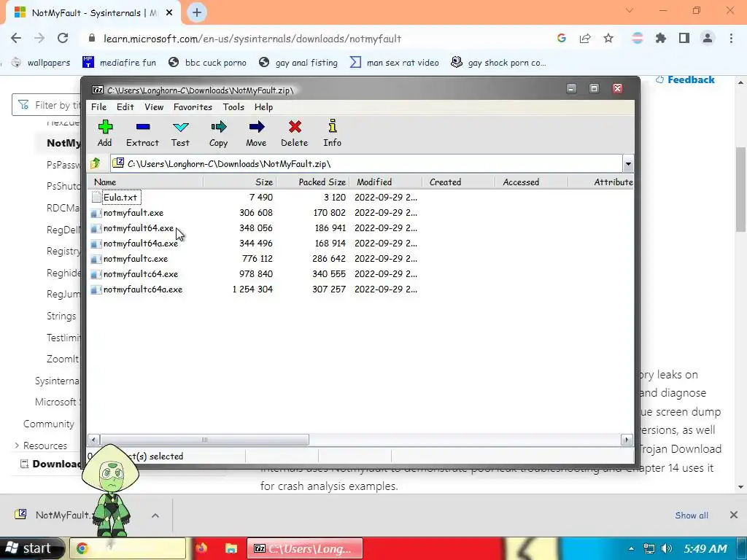
Task: Open the Chrome extensions puzzle icon
Action: click(661, 39)
